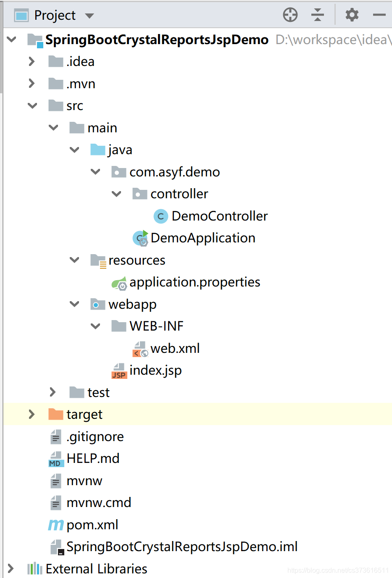392x578 pixels.
Task: Click the External Libraries icon
Action: pyautogui.click(x=35, y=569)
